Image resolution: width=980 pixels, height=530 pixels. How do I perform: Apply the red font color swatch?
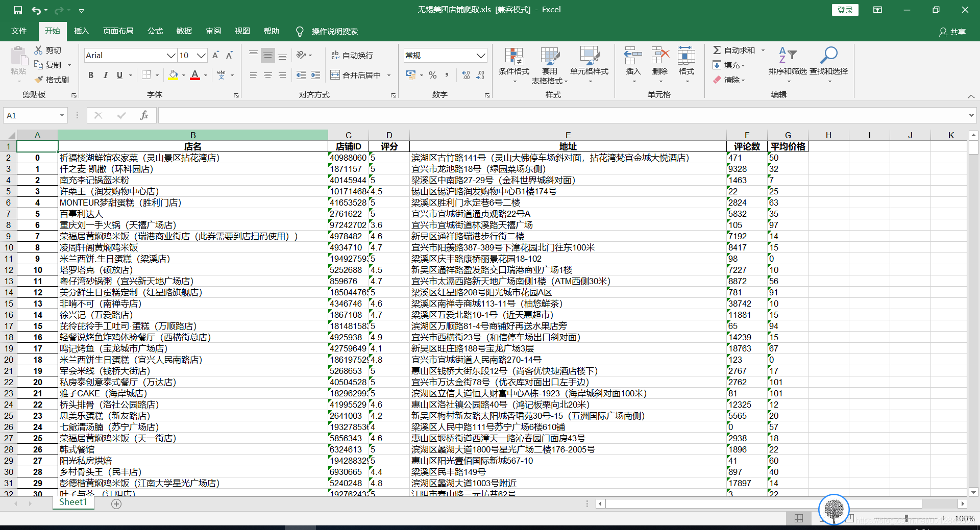195,75
